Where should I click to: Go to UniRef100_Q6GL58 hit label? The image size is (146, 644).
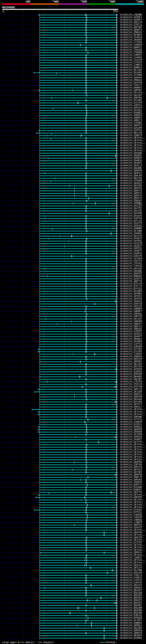[x=131, y=537]
